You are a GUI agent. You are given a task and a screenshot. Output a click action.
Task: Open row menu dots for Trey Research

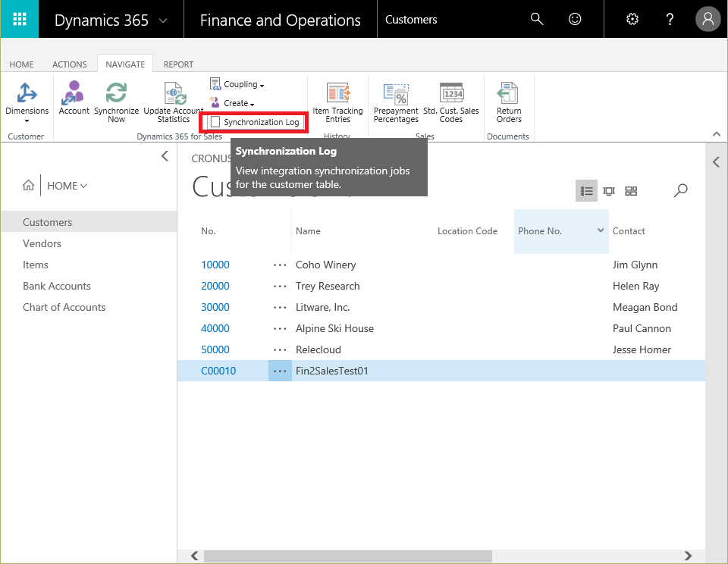280,286
